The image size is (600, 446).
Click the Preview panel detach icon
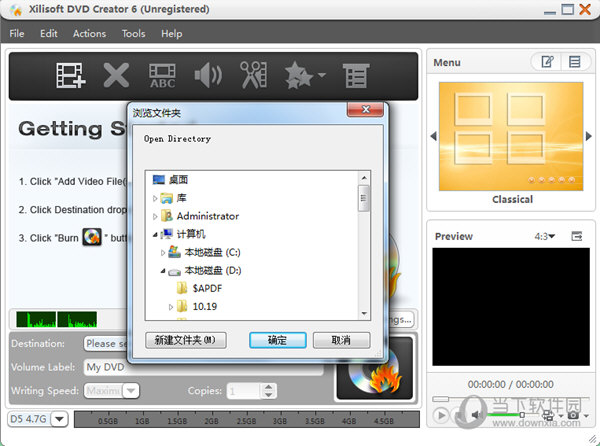pos(577,236)
